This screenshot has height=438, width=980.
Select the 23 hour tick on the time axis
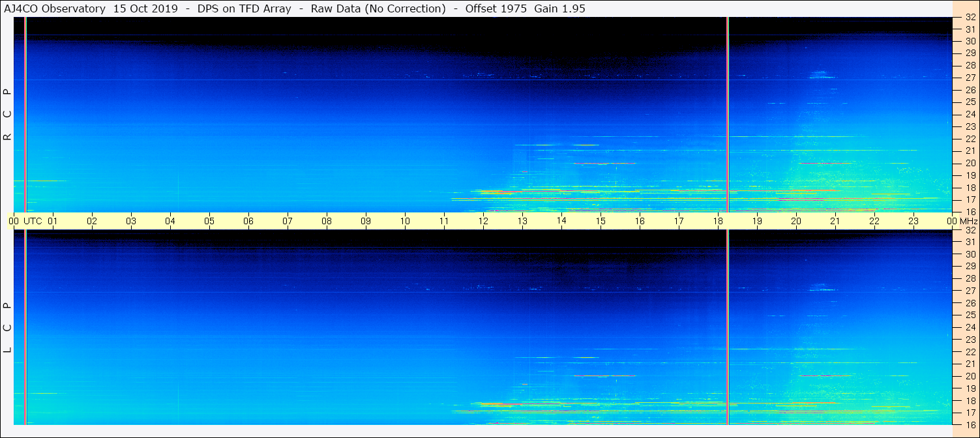913,221
